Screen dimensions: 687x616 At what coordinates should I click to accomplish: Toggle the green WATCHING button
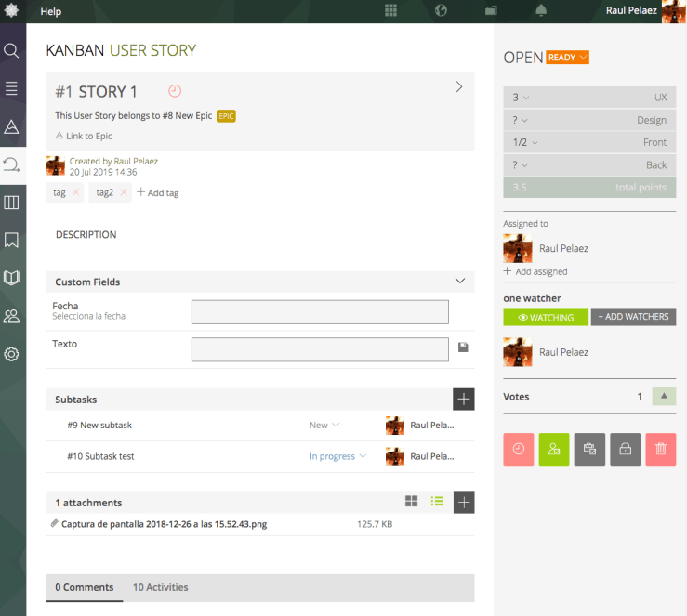tap(545, 317)
